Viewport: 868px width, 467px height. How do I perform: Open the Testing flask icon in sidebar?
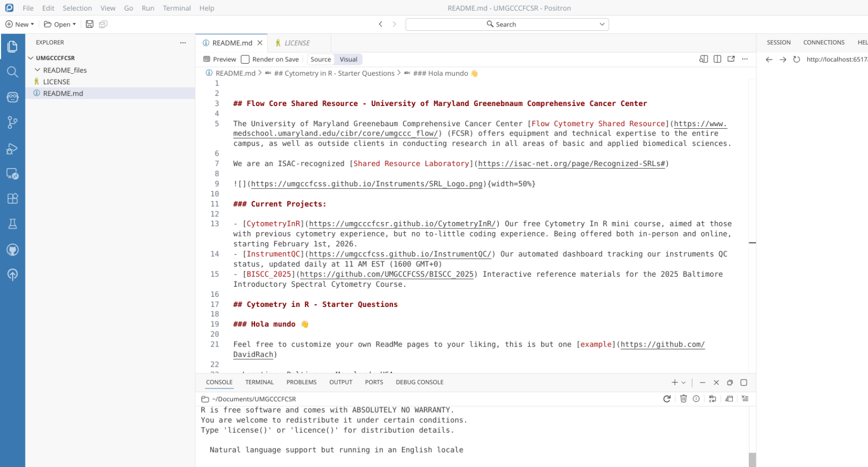click(x=12, y=224)
